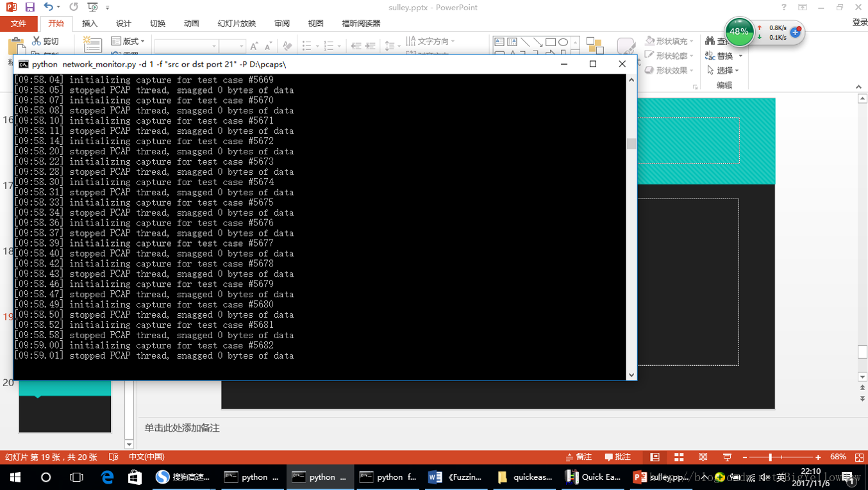Open the Shape Outline (形状轮廓) dropdown
The image size is (868, 490).
point(670,56)
